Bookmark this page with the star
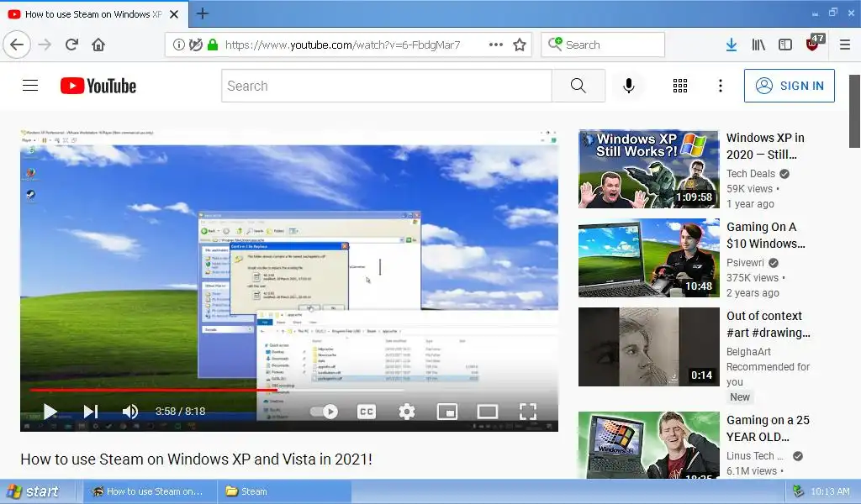 520,45
